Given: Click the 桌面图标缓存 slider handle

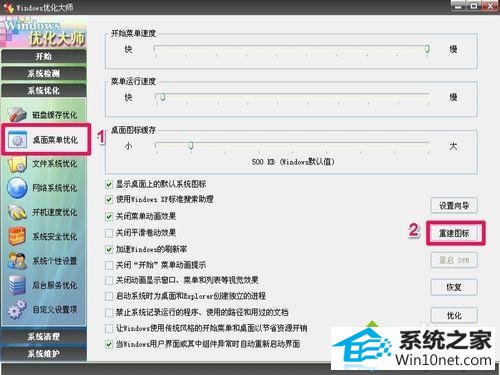Looking at the screenshot, I should pos(191,145).
